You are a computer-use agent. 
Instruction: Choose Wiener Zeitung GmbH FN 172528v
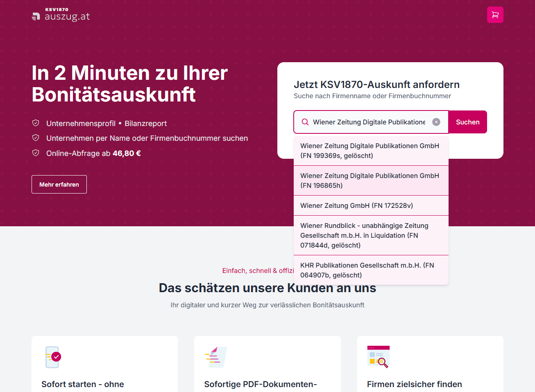(371, 205)
